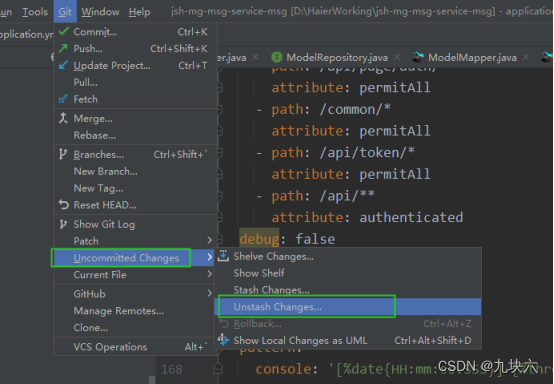Expand the Current File submenu arrow
This screenshot has height=384, width=554.
coord(210,274)
